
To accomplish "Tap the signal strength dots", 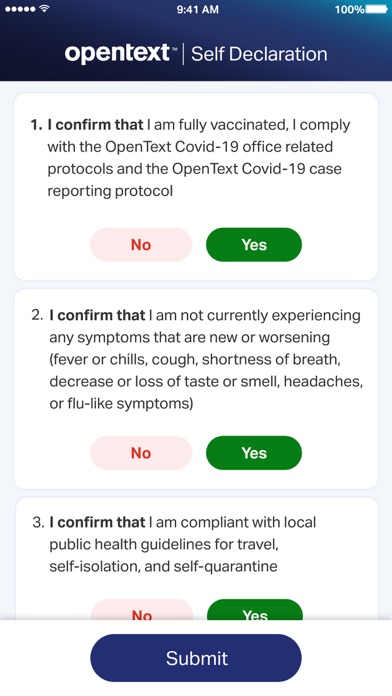I will (20, 9).
